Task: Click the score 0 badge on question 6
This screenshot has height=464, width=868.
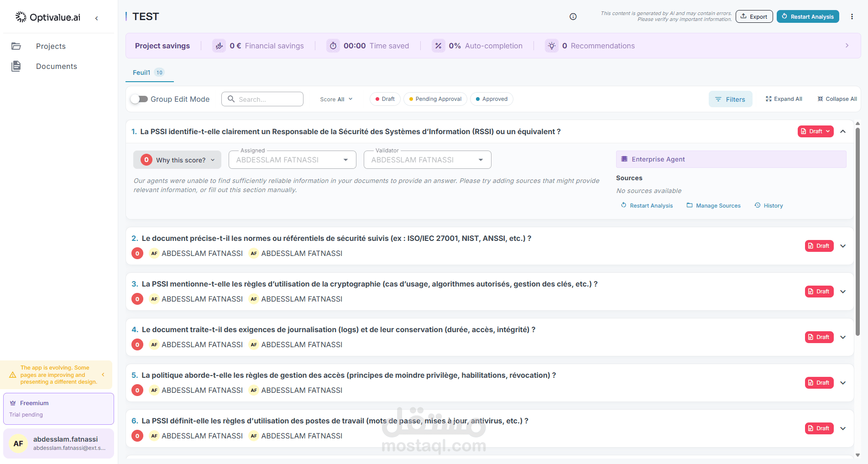Action: 137,436
